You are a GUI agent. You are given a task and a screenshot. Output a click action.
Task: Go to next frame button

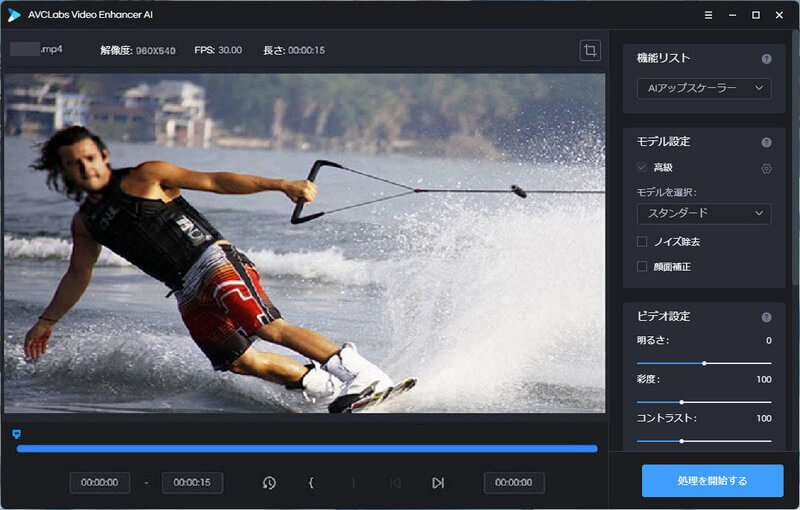click(x=438, y=482)
